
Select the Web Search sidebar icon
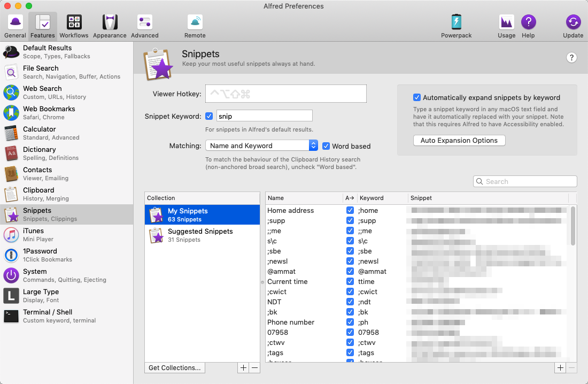point(11,93)
